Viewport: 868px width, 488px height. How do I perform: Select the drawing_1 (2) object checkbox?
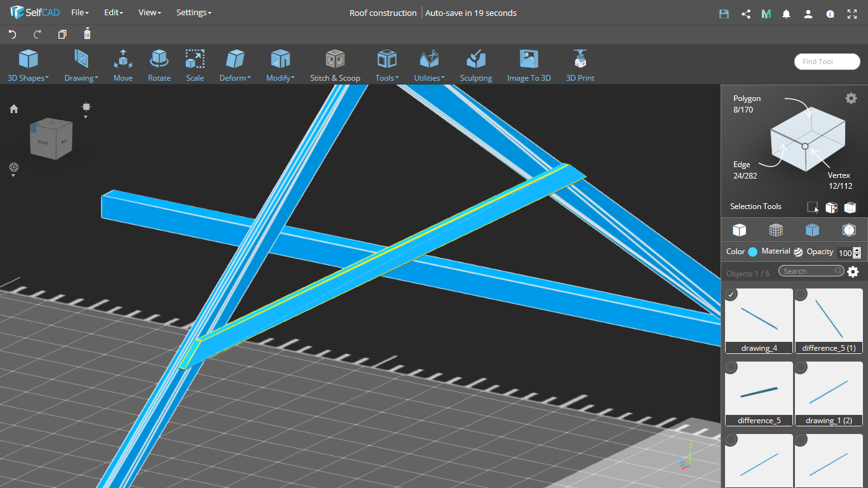[x=801, y=367]
